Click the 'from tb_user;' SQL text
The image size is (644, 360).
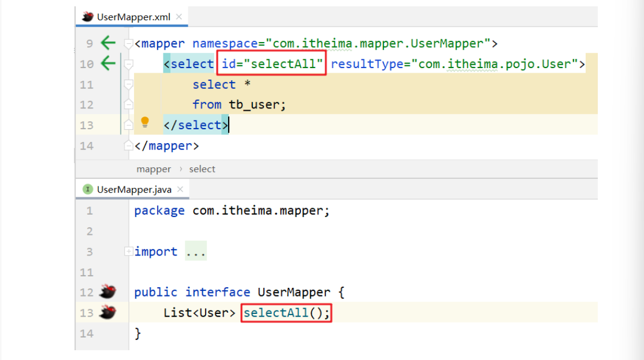239,104
